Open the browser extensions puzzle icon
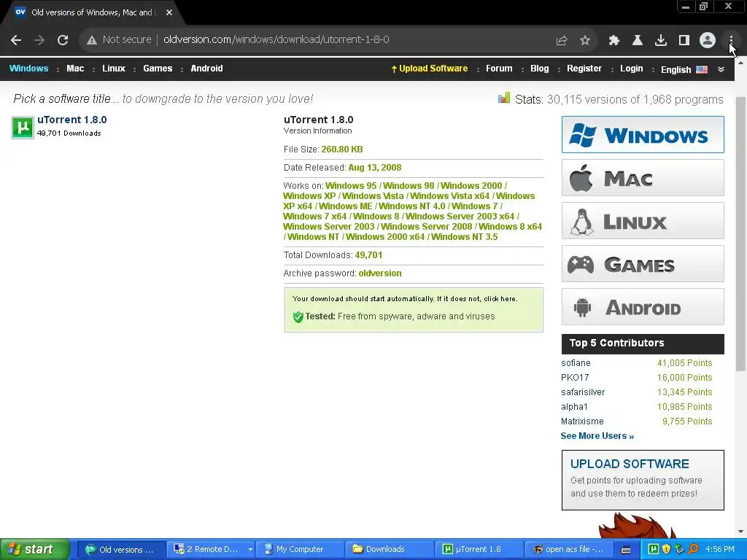Viewport: 747px width, 560px height. [x=614, y=41]
